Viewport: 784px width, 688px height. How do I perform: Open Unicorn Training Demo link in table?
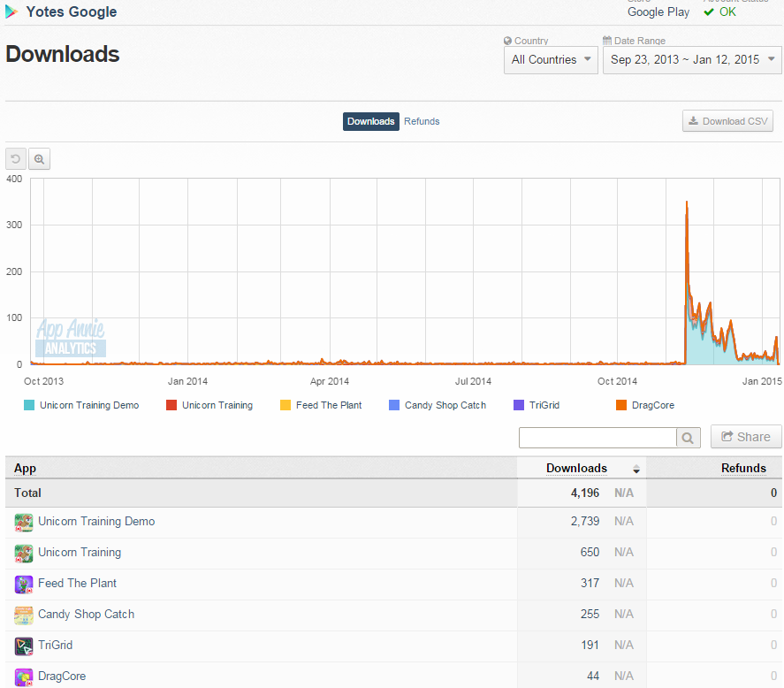(x=96, y=522)
